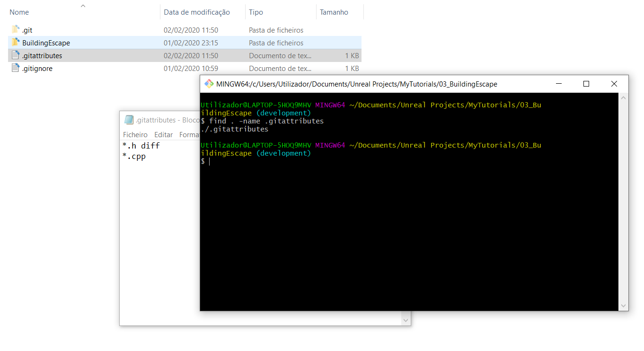
Task: Open the BuildingEscape folder
Action: click(44, 42)
